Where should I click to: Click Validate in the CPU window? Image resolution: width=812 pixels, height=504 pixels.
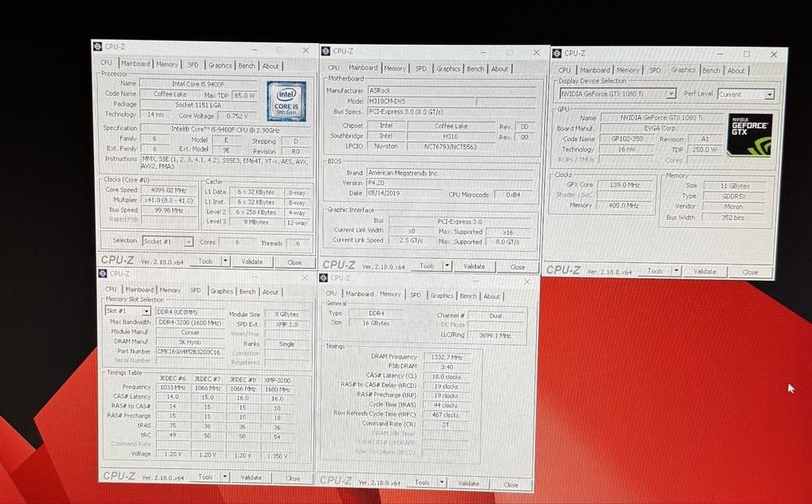click(253, 262)
